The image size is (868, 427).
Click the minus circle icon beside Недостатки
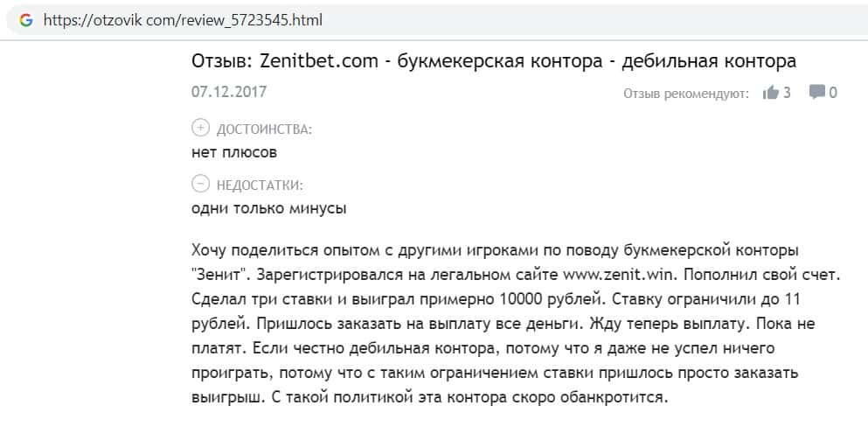(200, 184)
